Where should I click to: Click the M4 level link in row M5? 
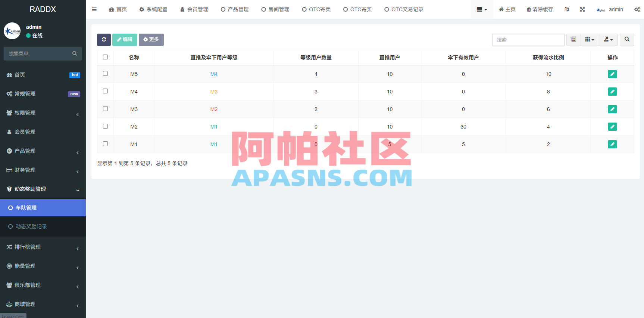pyautogui.click(x=214, y=74)
